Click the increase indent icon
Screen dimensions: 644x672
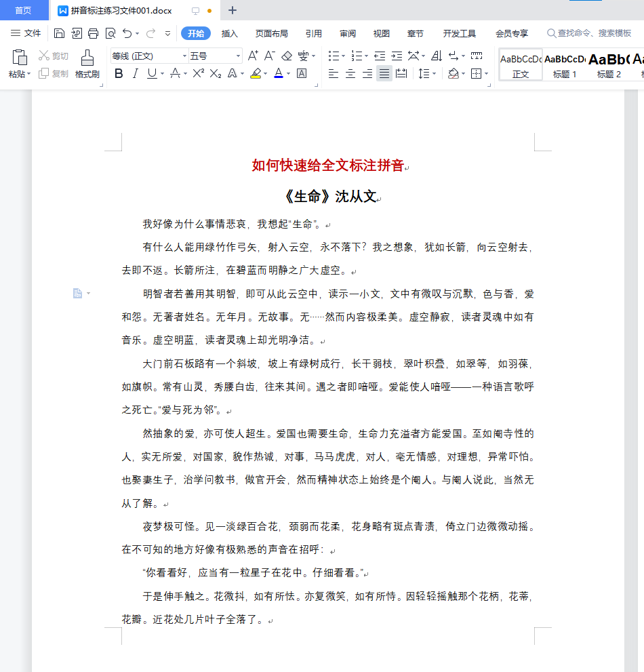click(397, 56)
